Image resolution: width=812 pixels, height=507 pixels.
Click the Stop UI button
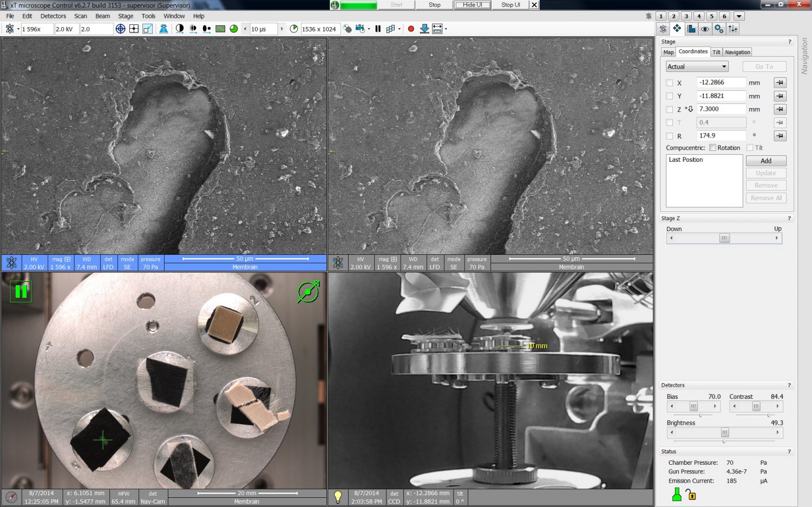point(510,5)
